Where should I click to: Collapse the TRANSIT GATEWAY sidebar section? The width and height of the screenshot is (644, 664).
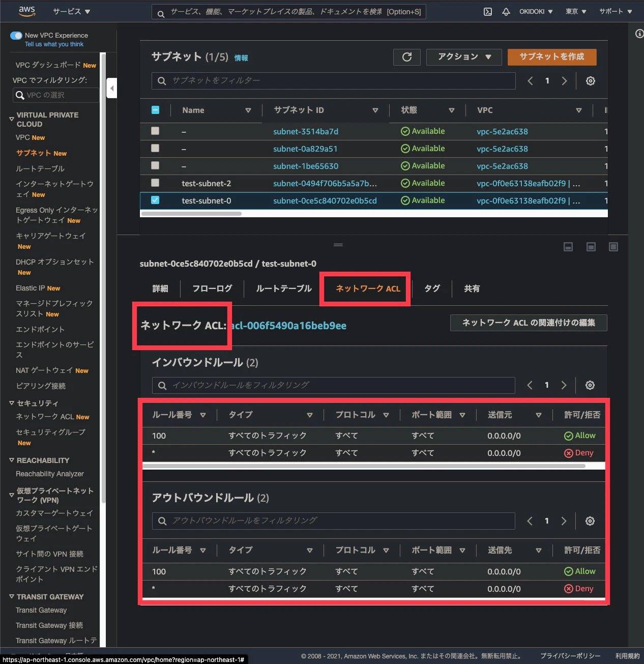(12, 596)
